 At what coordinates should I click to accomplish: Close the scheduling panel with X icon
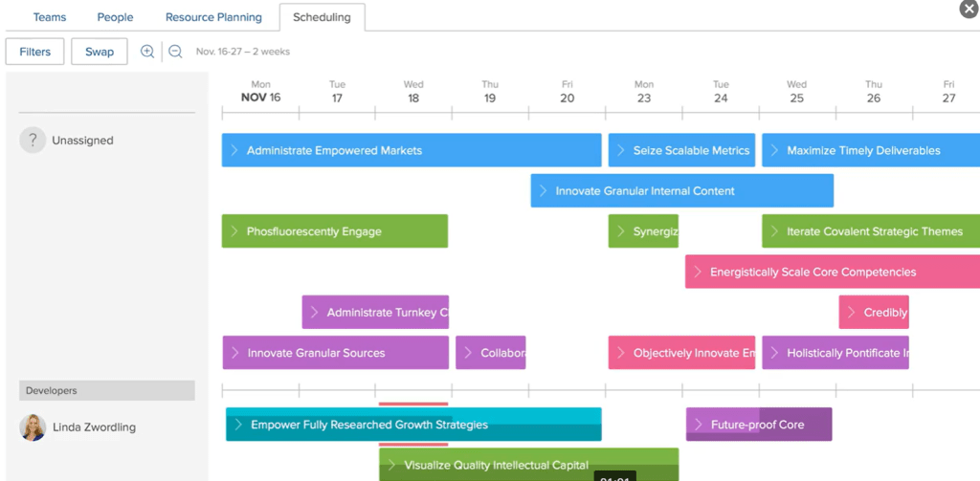pyautogui.click(x=969, y=10)
